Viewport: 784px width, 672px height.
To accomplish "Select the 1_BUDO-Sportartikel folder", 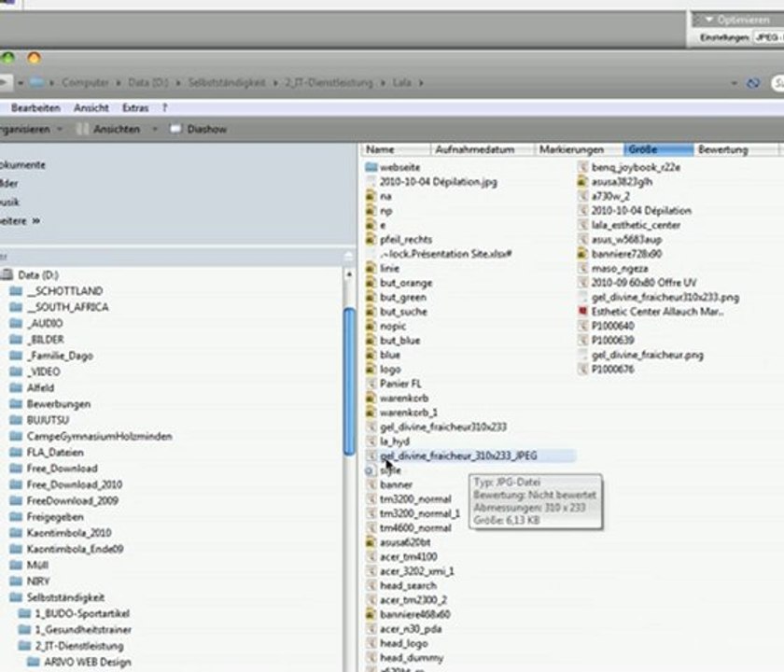I will point(82,613).
